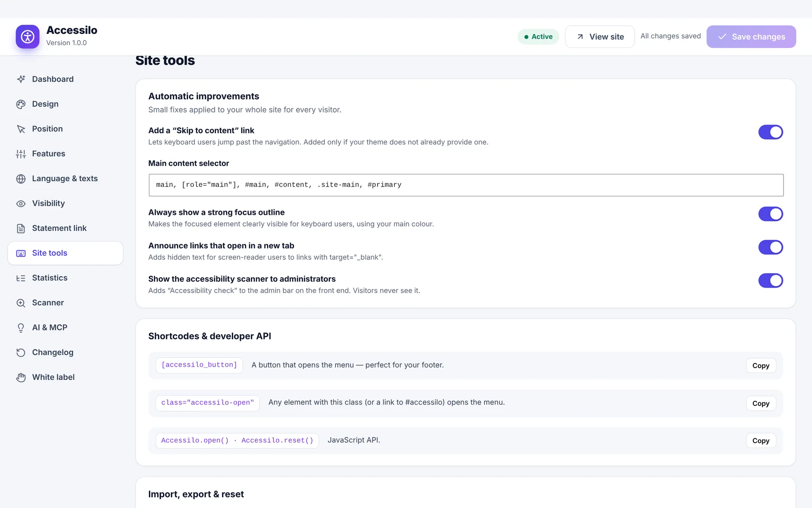Copy the accessilo_button shortcode
The width and height of the screenshot is (812, 508).
(761, 366)
